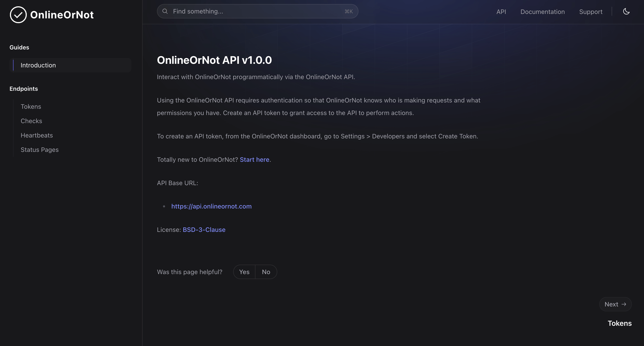Image resolution: width=644 pixels, height=346 pixels.
Task: Open the Documentation section
Action: pyautogui.click(x=542, y=12)
